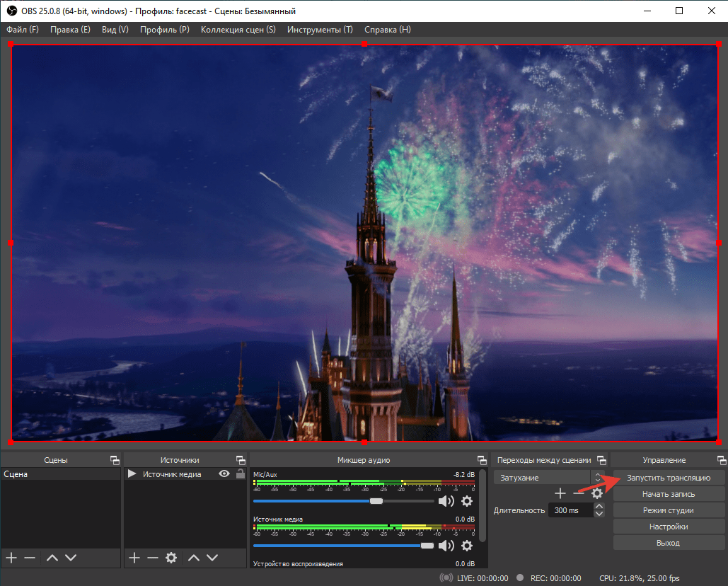Click the right-middle red handle of the preview

tap(719, 243)
